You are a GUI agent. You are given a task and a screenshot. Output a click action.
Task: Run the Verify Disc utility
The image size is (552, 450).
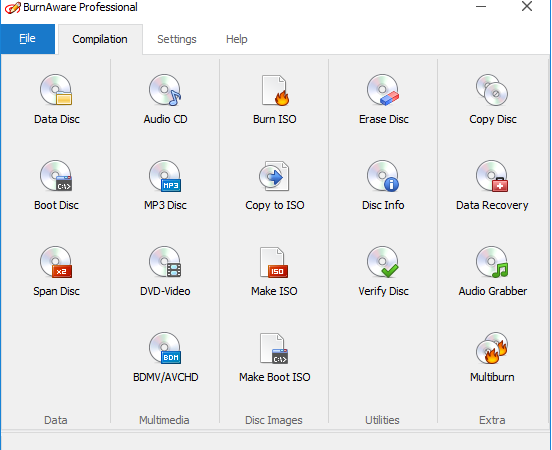pos(383,271)
